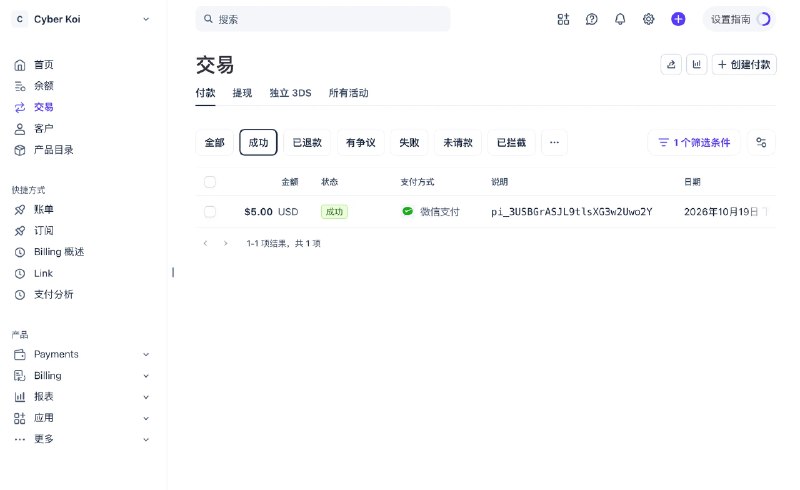Screen dimensions: 800x490
Task: Filter by 已拦截 status
Action: click(x=511, y=142)
